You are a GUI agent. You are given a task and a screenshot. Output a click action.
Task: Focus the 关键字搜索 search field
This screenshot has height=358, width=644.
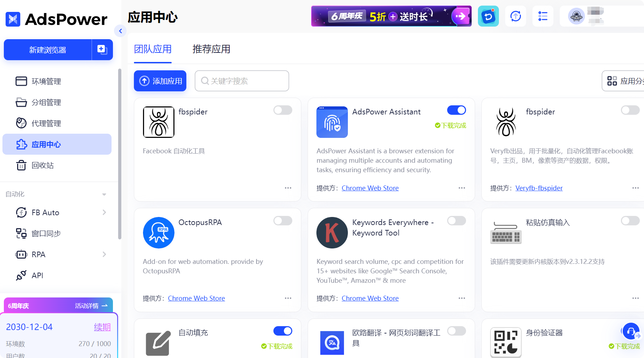pos(242,81)
